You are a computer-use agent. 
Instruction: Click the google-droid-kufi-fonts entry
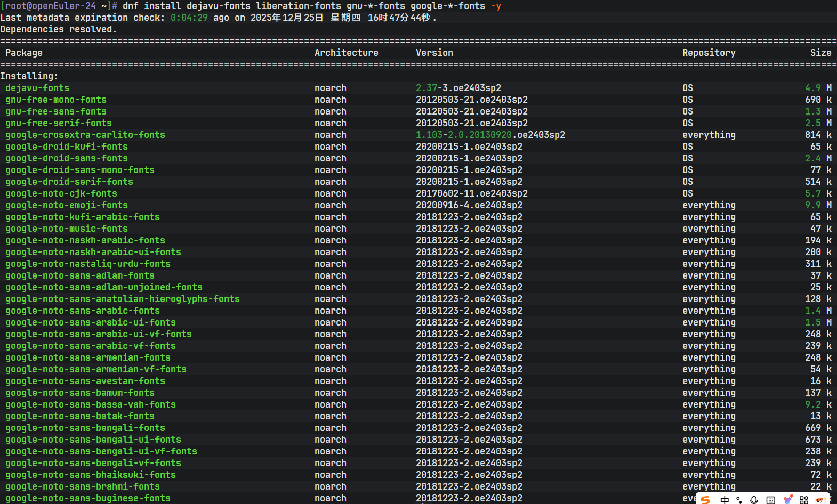67,147
